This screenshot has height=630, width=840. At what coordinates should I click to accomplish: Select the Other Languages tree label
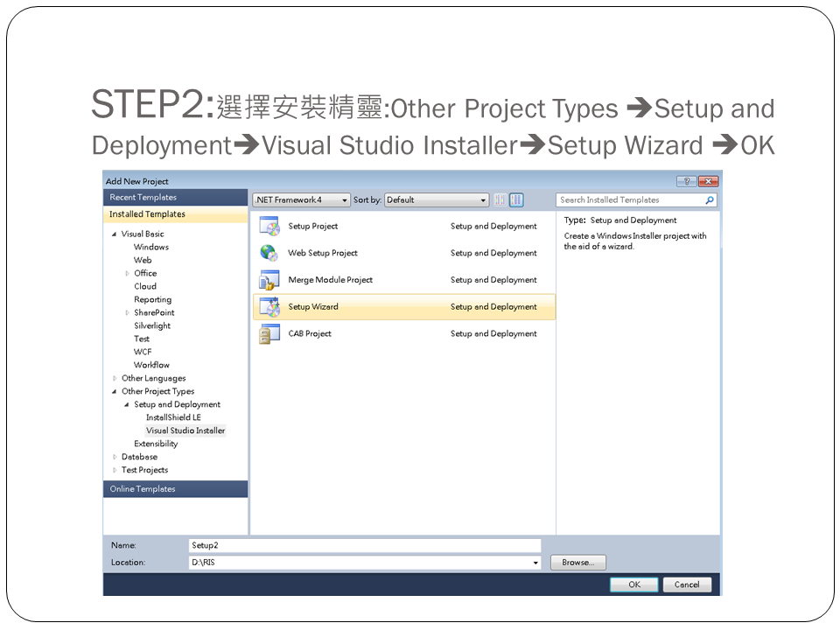tap(154, 378)
